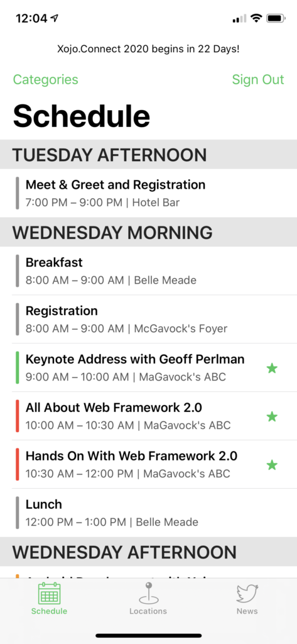The image size is (297, 644).
Task: Open the Categories filter
Action: pyautogui.click(x=46, y=79)
